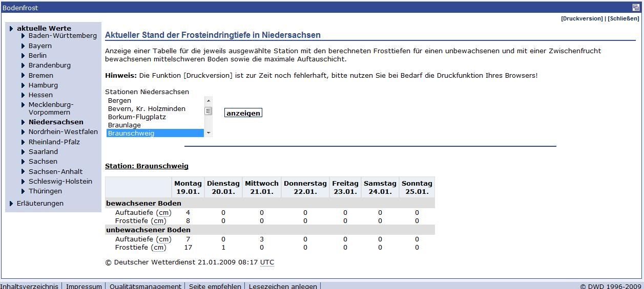Screen dimensions: 644x289
Task: Open Niedersachsen in the sidebar
Action: 55,122
